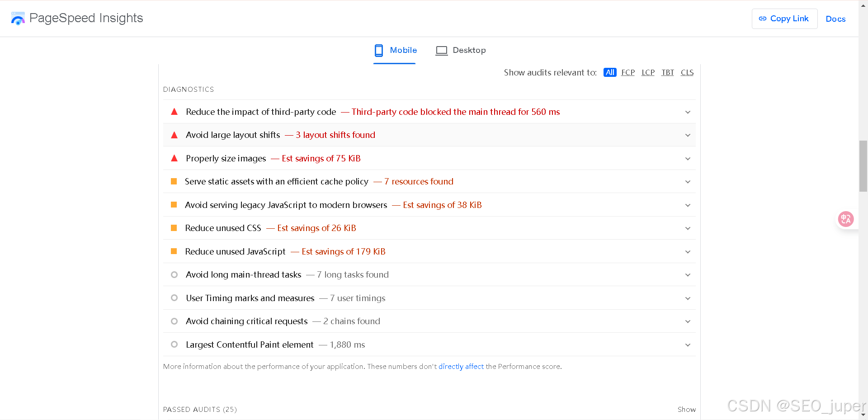Click the orange square beside cache policy audit
Screen dimensions: 868x420
[174, 181]
